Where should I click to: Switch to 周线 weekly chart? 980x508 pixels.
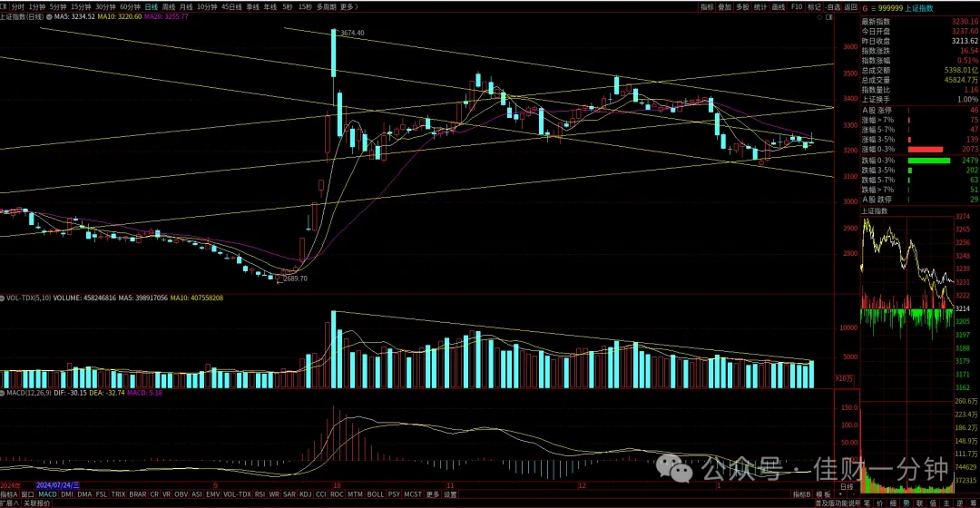point(169,7)
